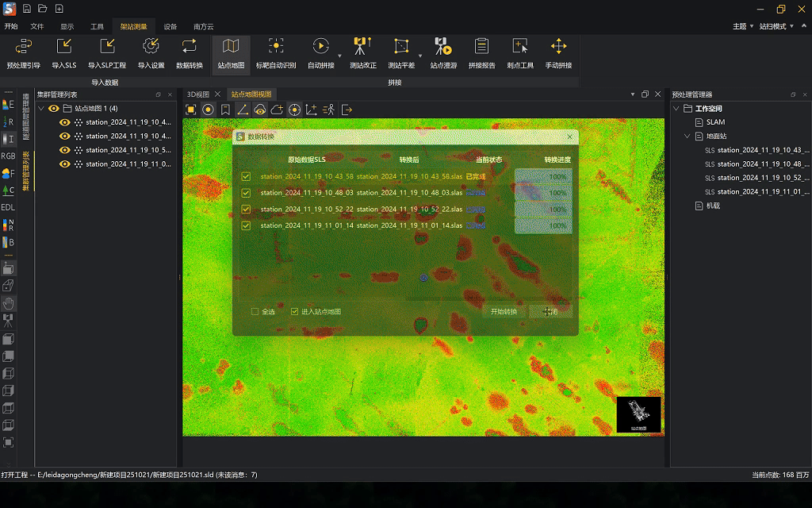Open the 自动拼接 dropdown arrow
Screen dimensions: 812x508
[x=340, y=54]
